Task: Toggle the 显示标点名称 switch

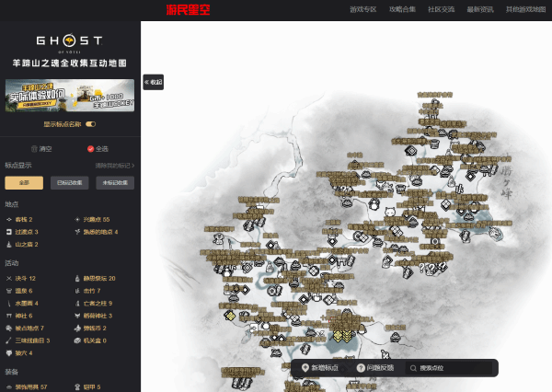Action: [91, 123]
